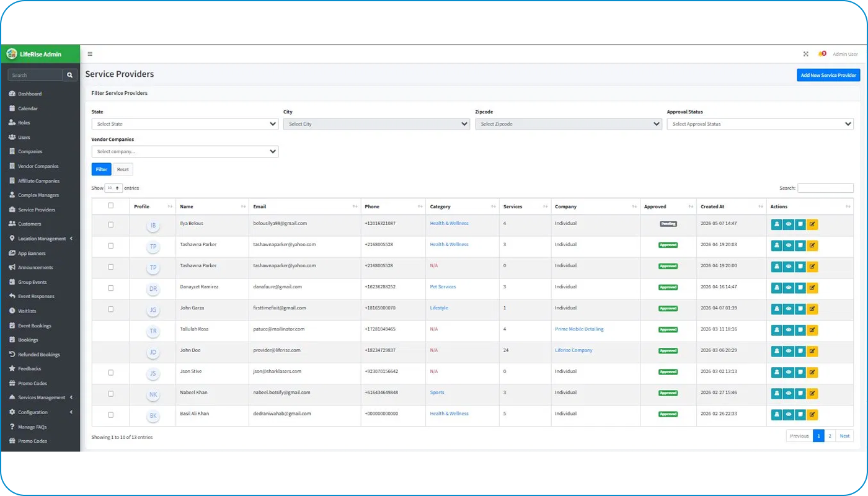868x496 pixels.
Task: Open the Prime Mobile Detailing company link
Action: pyautogui.click(x=579, y=329)
